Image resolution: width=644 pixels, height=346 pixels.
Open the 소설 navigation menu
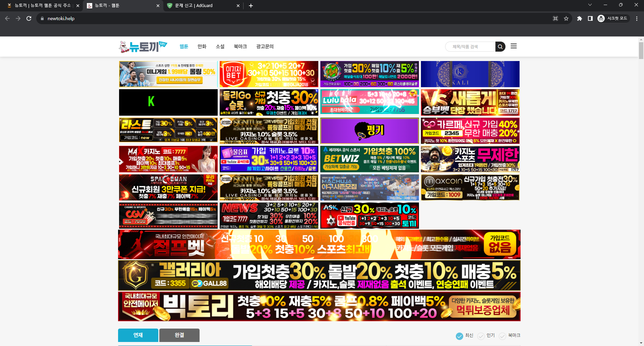[220, 47]
